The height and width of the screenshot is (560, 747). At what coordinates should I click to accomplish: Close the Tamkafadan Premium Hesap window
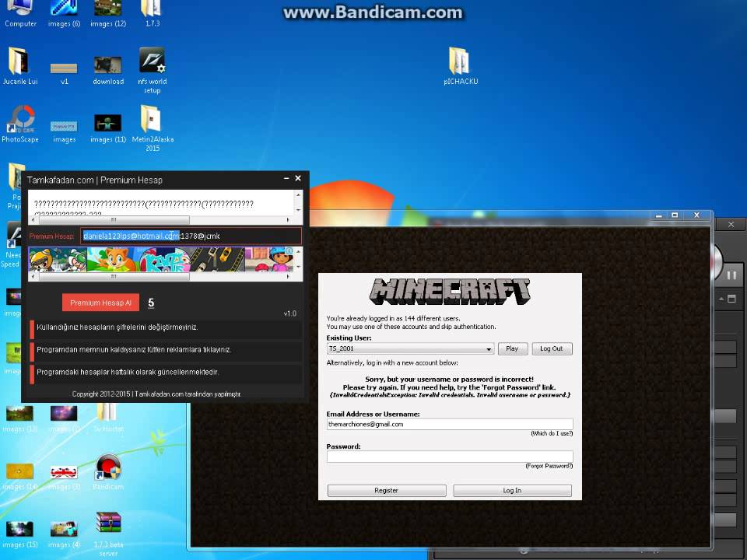pos(298,178)
